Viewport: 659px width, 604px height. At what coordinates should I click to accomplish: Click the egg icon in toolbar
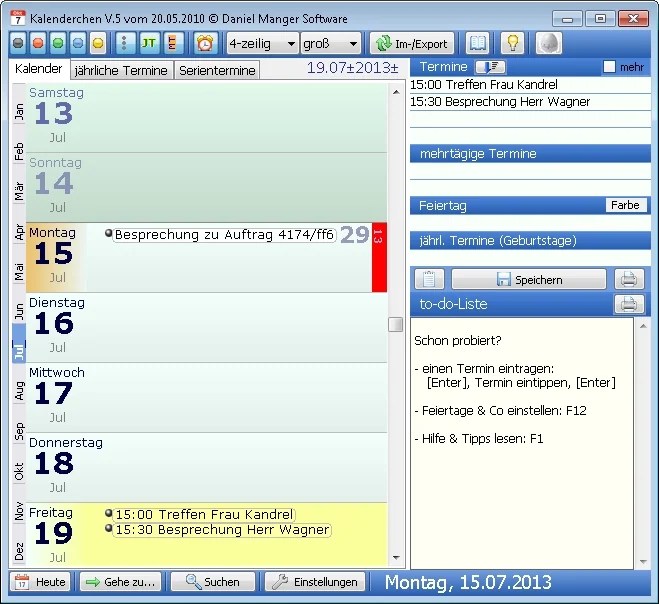548,43
